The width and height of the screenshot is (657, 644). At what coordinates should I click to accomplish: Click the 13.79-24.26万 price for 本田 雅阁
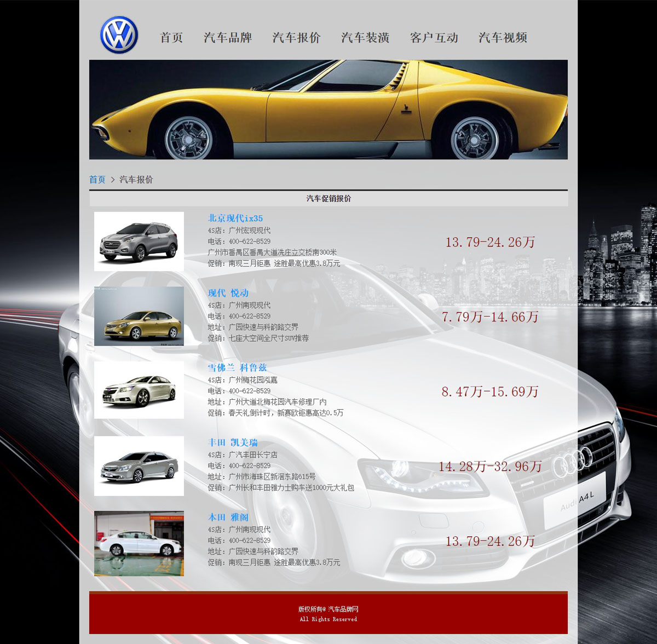[490, 541]
